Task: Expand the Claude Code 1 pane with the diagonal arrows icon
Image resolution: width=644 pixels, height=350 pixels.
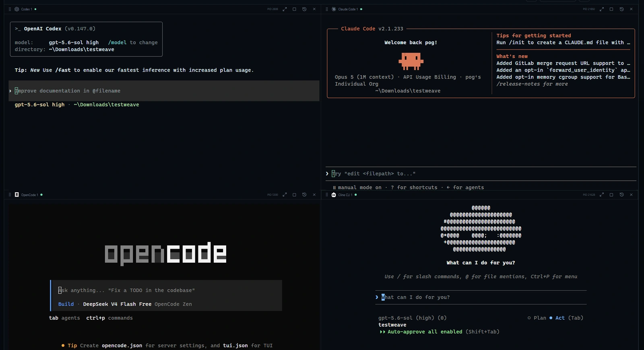Action: click(602, 9)
